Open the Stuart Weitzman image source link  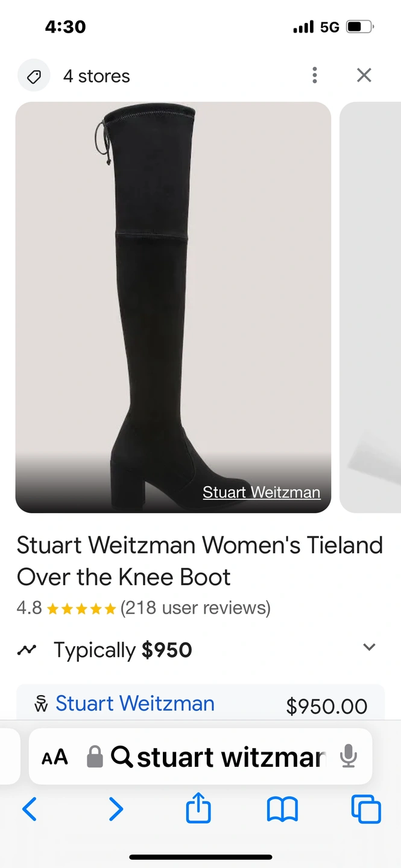[261, 492]
